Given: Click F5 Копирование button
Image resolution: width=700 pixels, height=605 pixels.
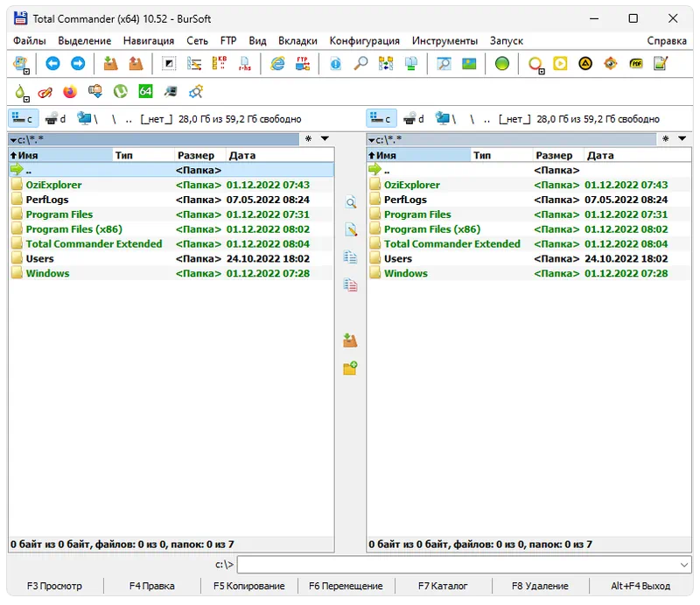Looking at the screenshot, I should 249,586.
